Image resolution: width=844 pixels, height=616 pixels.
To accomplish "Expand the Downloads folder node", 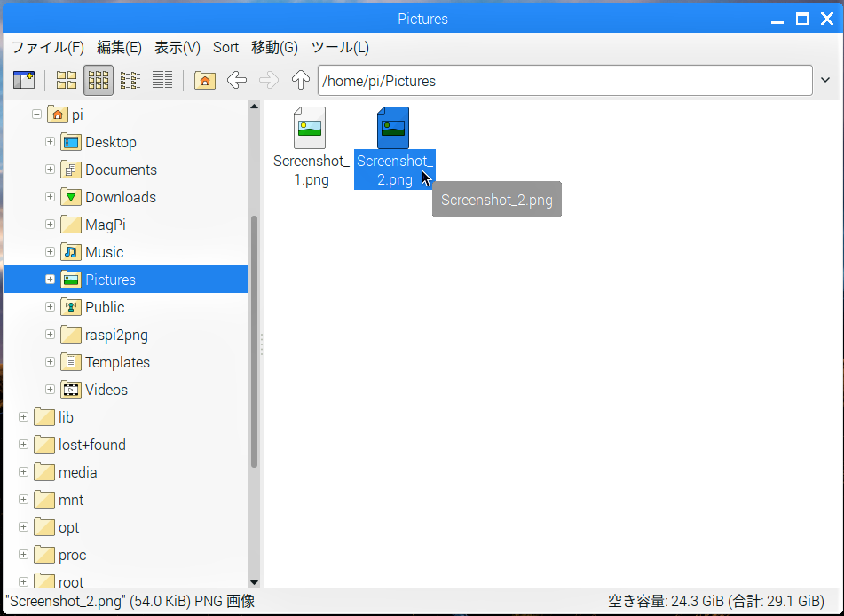I will [50, 196].
